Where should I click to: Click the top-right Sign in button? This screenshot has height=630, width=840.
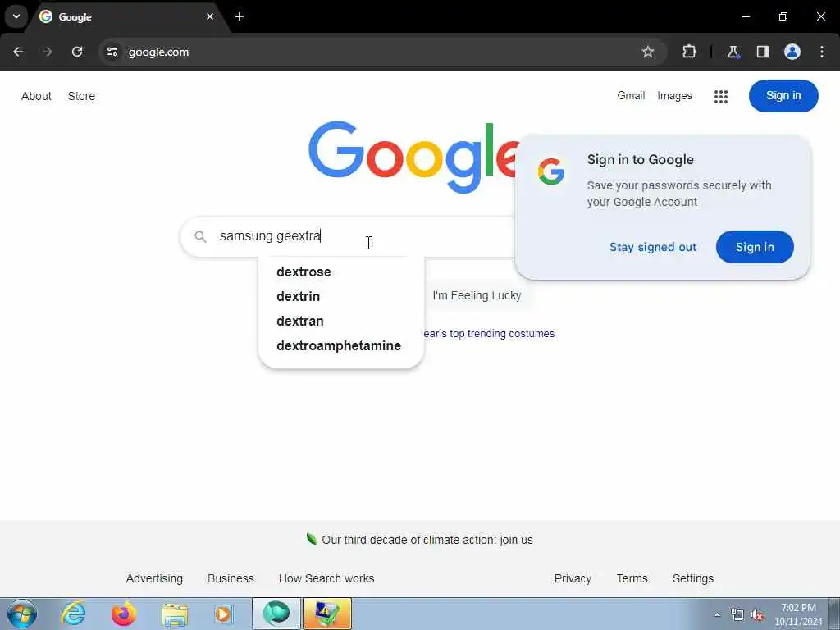click(783, 96)
